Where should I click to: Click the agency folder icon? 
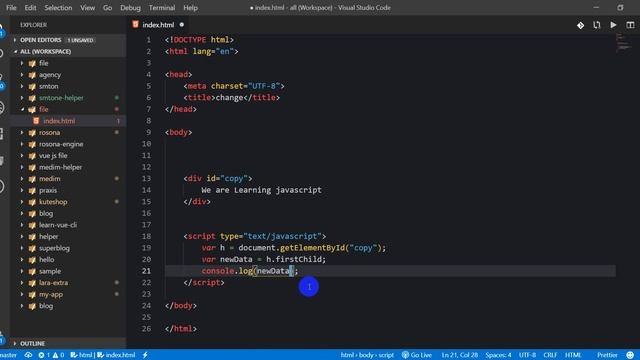pyautogui.click(x=32, y=75)
